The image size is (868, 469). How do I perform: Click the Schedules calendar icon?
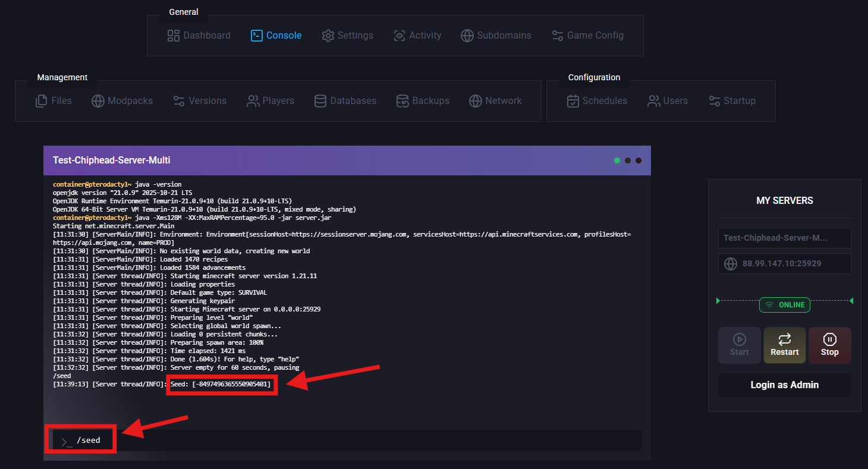click(573, 101)
